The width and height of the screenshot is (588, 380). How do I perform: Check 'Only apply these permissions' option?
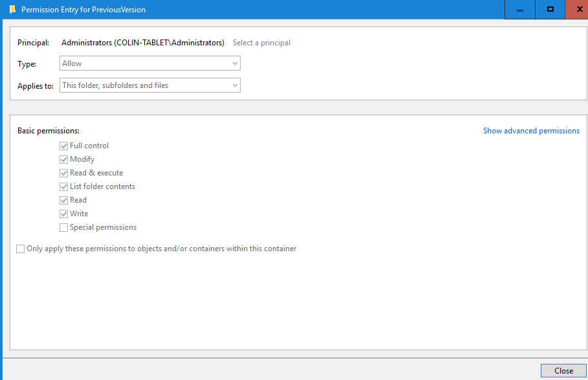point(21,249)
